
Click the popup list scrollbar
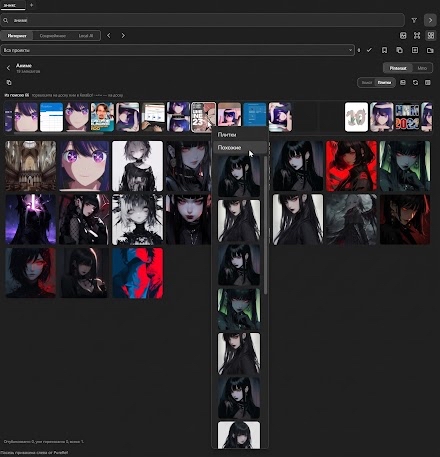pos(265,225)
